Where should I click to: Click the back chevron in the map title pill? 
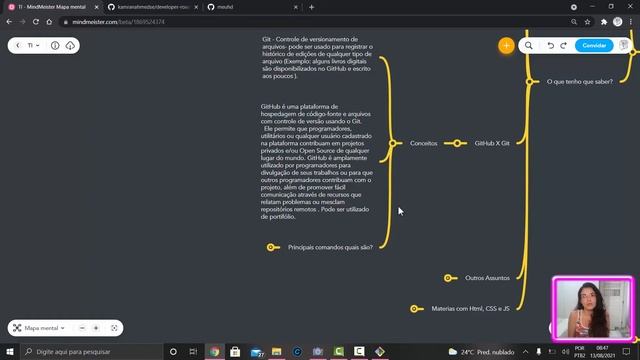click(x=18, y=45)
